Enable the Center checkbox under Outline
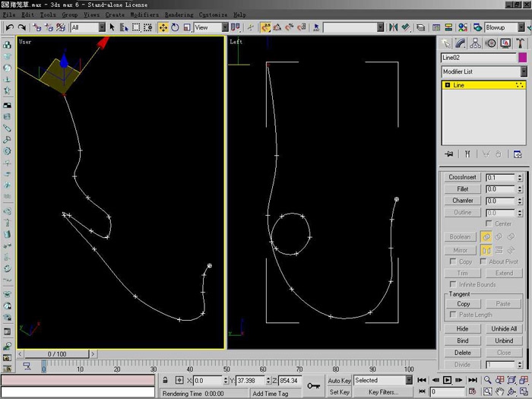Screen dimensions: 532x399 pos(489,223)
